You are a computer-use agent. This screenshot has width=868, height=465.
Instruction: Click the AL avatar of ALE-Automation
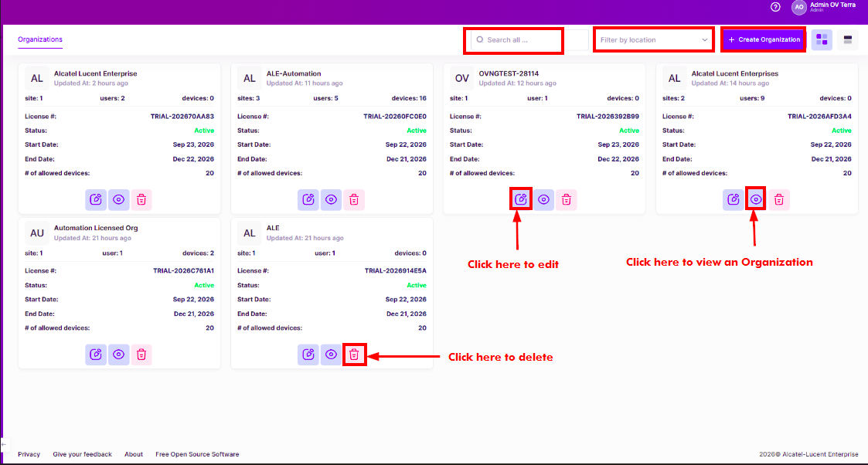coord(250,79)
